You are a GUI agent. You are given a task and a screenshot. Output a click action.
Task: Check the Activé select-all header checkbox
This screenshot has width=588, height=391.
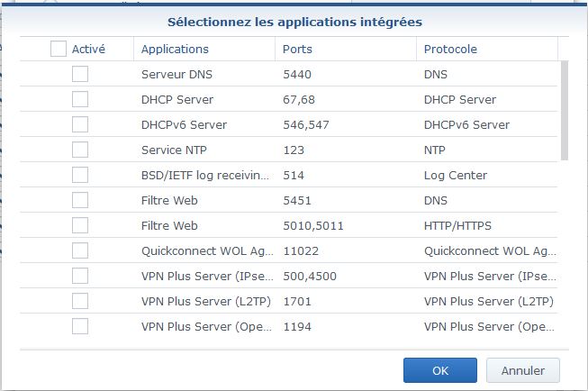pyautogui.click(x=59, y=49)
